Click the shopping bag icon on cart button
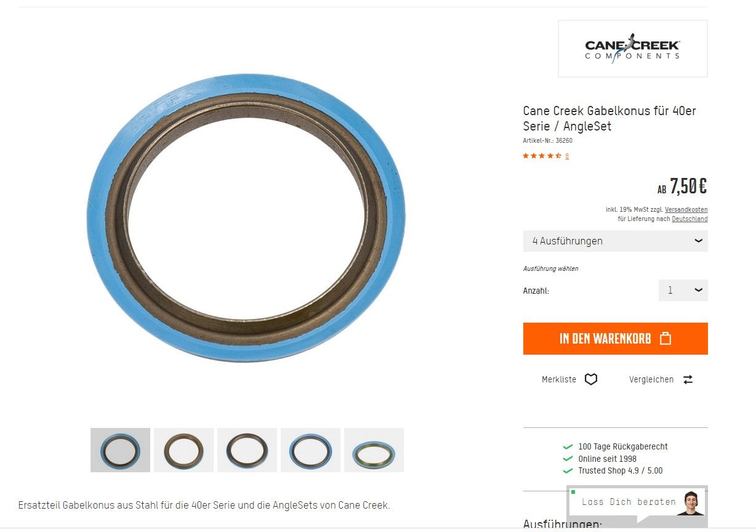The image size is (756, 532). click(x=665, y=338)
